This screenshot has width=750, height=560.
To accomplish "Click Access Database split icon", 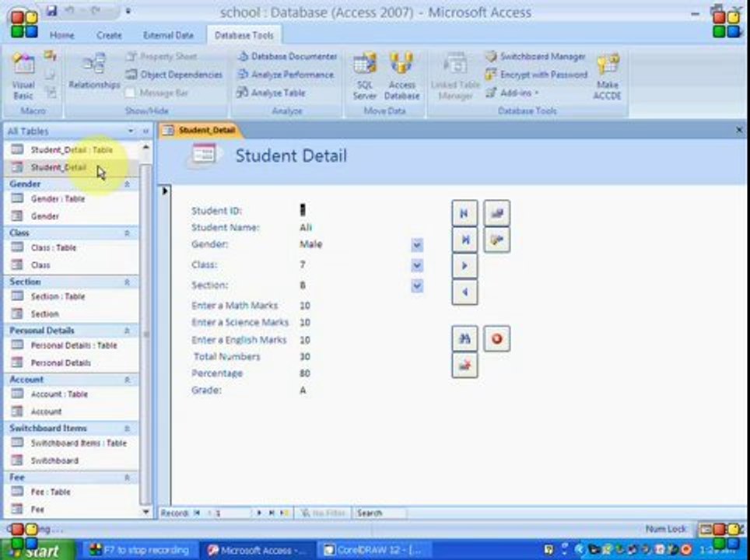I will pos(401,75).
